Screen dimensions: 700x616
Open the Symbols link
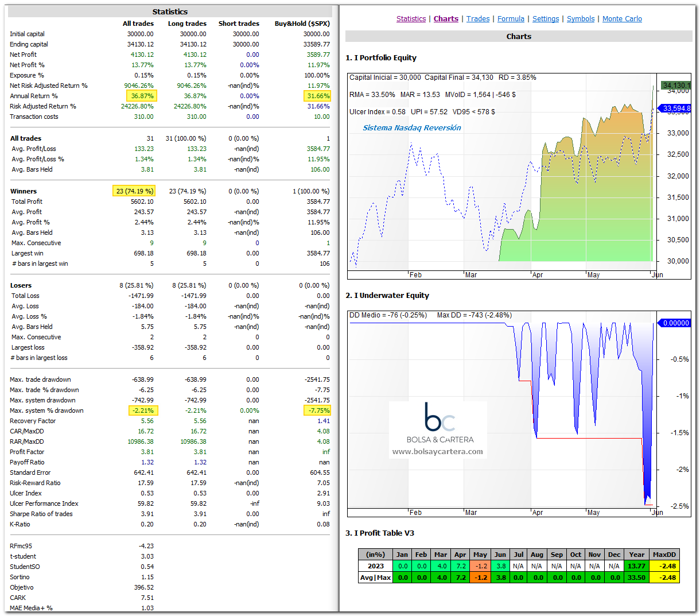click(x=581, y=19)
